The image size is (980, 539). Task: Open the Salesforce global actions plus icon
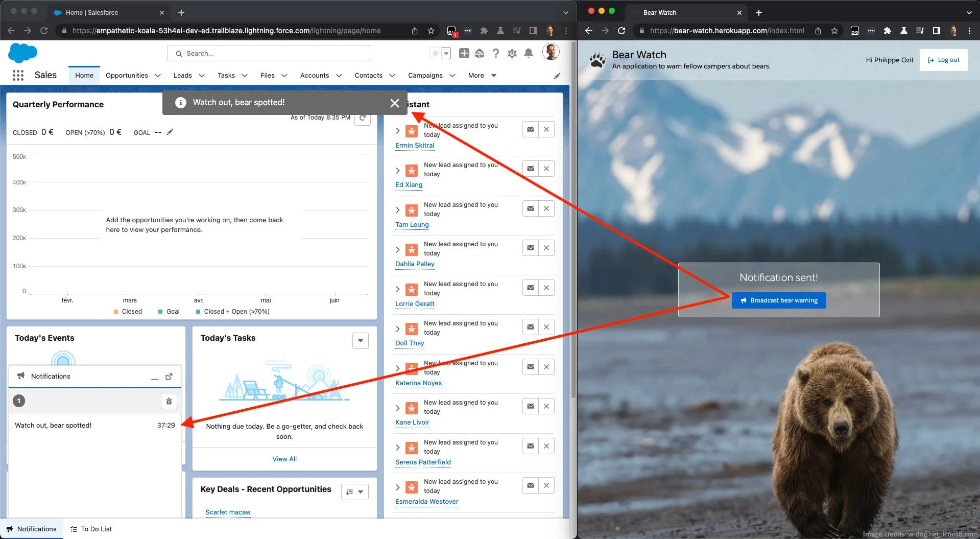pyautogui.click(x=464, y=53)
